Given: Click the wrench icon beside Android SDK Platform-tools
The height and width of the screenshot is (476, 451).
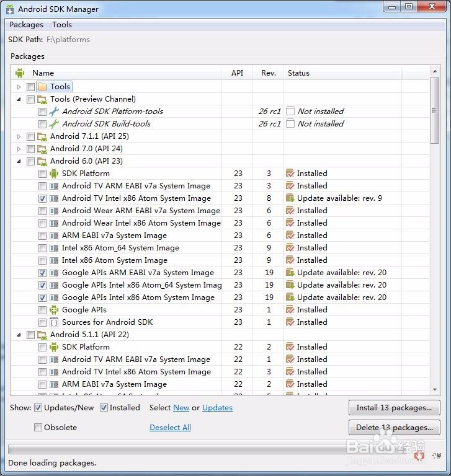Looking at the screenshot, I should click(x=54, y=112).
